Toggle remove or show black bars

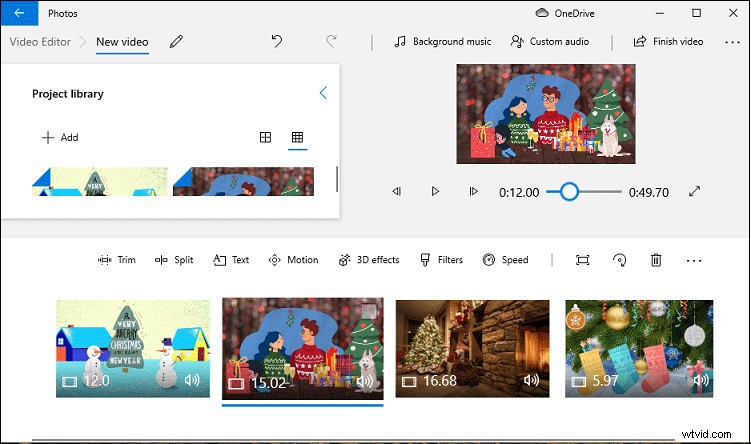point(582,260)
